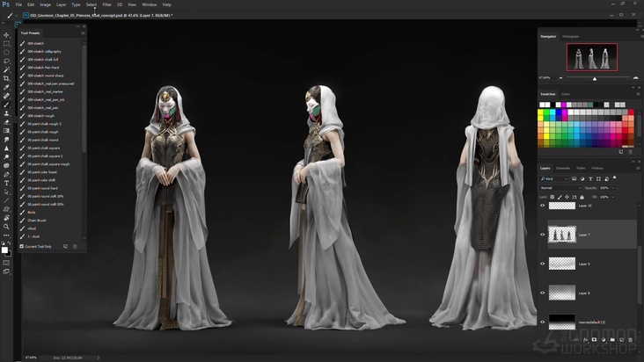The image size is (644, 362).
Task: Create new group folder icon
Action: (x=612, y=340)
